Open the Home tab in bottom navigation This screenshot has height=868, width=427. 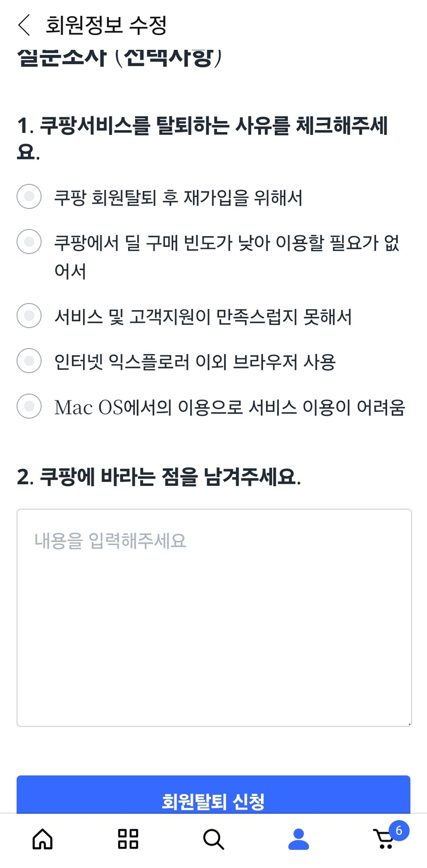coord(42,840)
